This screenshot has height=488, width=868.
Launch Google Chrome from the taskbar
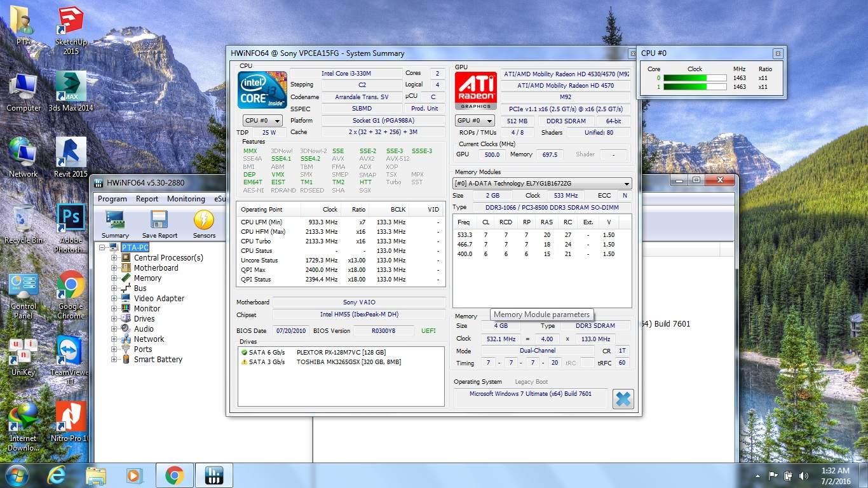tap(174, 475)
